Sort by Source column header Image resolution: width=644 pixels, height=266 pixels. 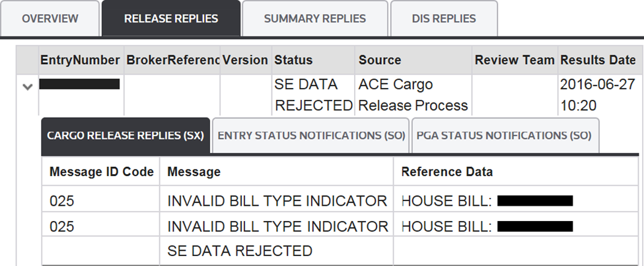pyautogui.click(x=380, y=60)
